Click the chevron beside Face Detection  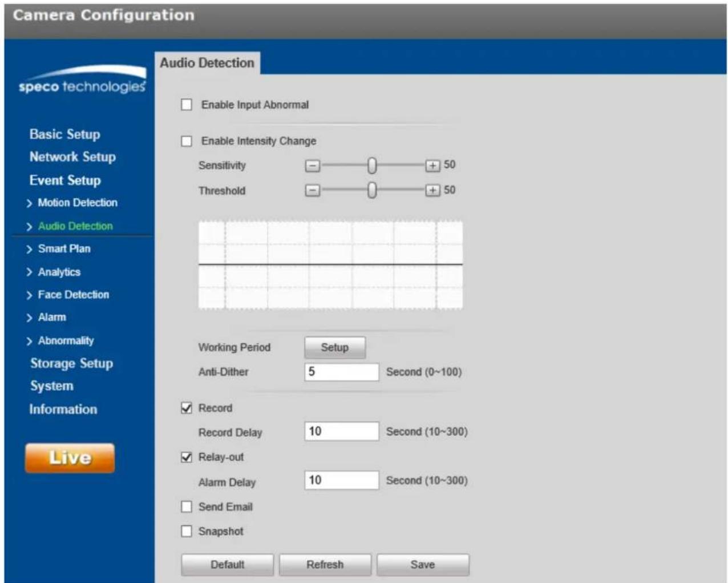click(x=29, y=295)
